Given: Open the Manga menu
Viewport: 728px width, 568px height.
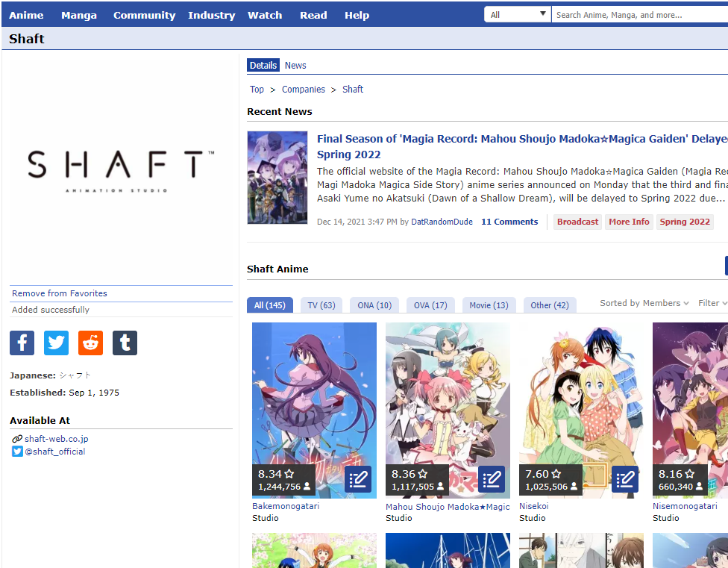Looking at the screenshot, I should [x=79, y=16].
